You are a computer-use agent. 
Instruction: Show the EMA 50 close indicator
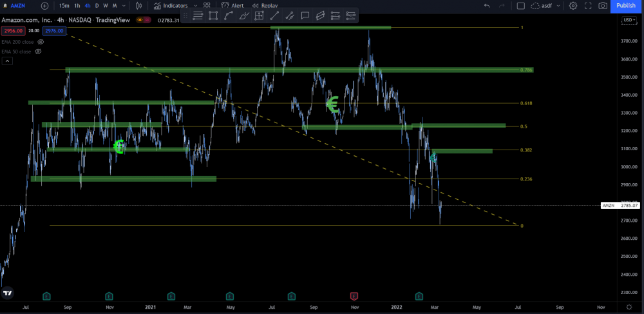click(x=38, y=52)
